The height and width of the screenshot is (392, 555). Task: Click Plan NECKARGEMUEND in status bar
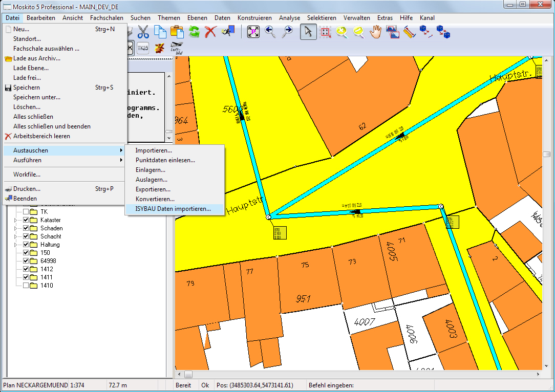click(35, 385)
